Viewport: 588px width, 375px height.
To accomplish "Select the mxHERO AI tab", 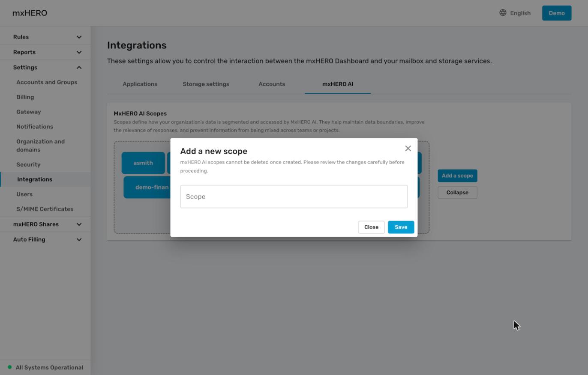I will 338,84.
